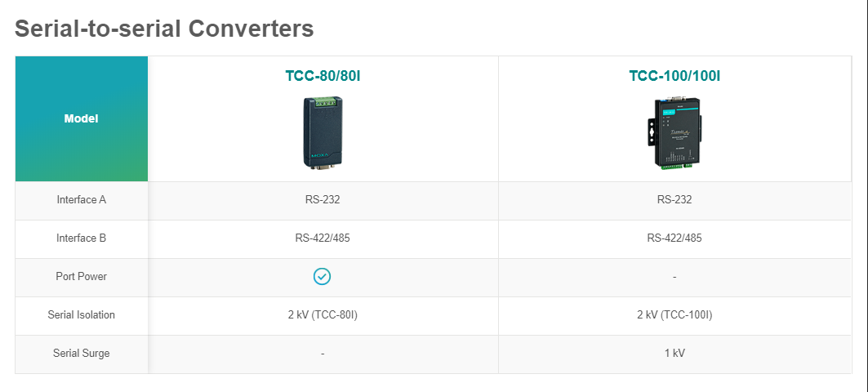The width and height of the screenshot is (868, 392).
Task: Click the Serial Isolation row label
Action: click(x=82, y=314)
